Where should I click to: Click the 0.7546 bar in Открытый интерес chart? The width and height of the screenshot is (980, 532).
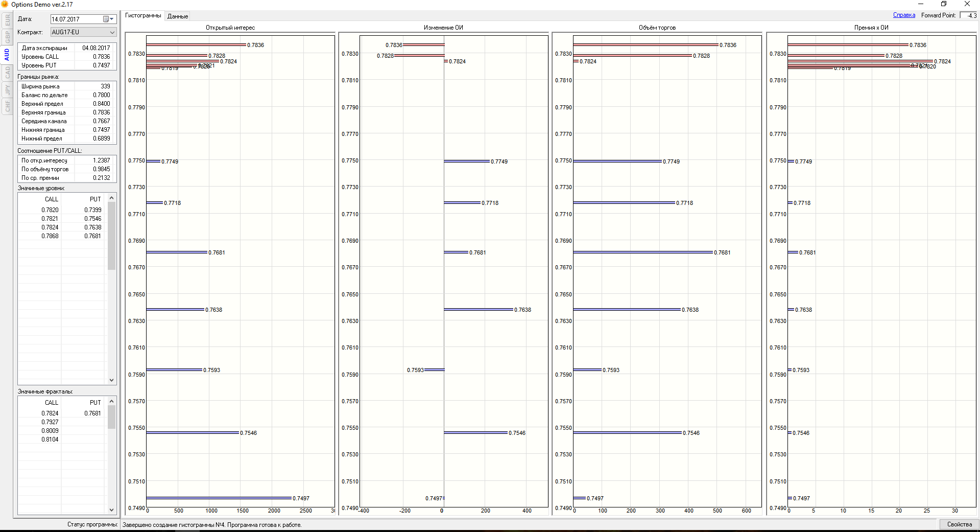(x=193, y=432)
